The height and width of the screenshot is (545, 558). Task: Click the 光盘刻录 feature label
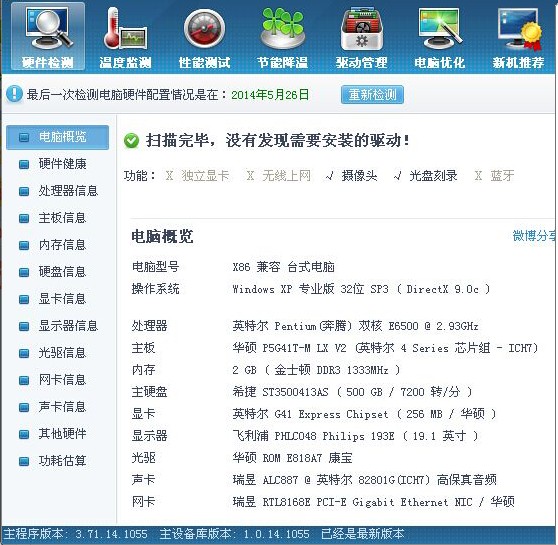[433, 175]
